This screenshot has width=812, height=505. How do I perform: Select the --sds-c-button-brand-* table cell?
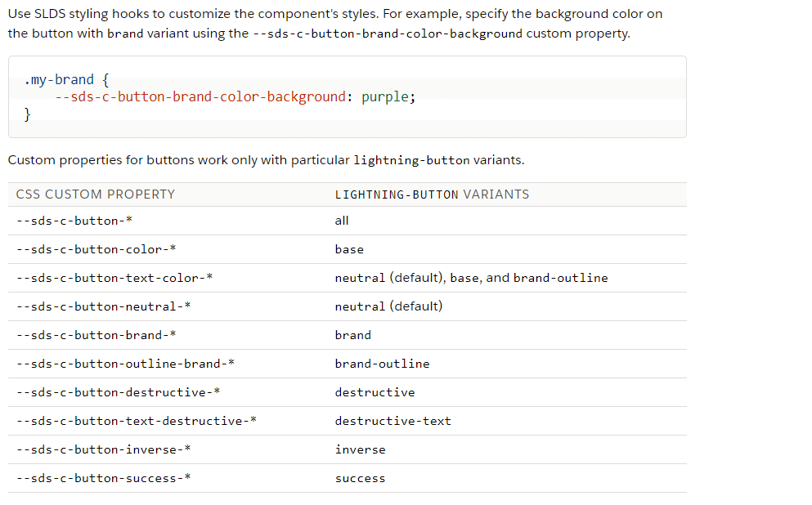[96, 335]
